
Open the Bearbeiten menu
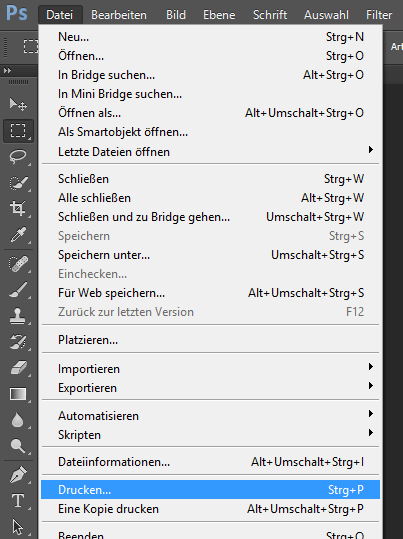(x=119, y=15)
